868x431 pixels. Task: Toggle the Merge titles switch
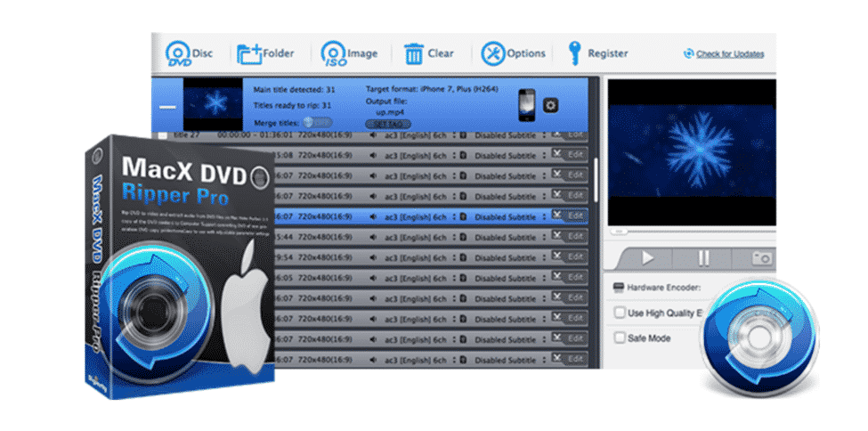click(x=318, y=122)
